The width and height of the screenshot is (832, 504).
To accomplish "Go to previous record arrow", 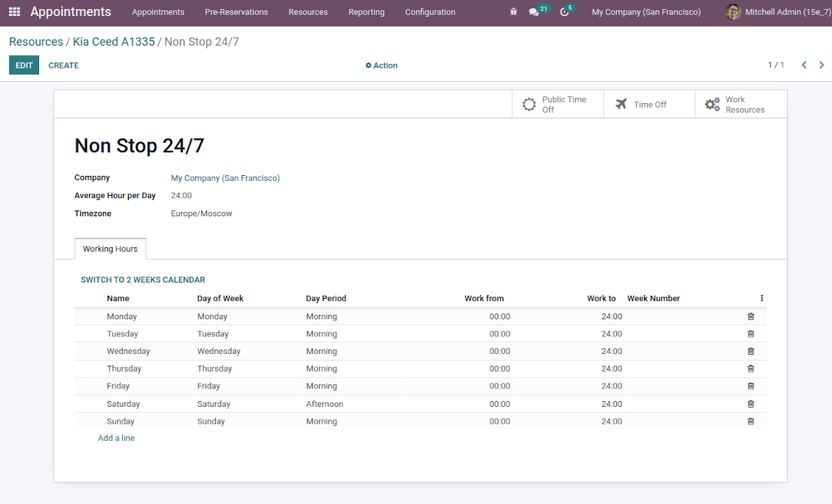I will (804, 65).
